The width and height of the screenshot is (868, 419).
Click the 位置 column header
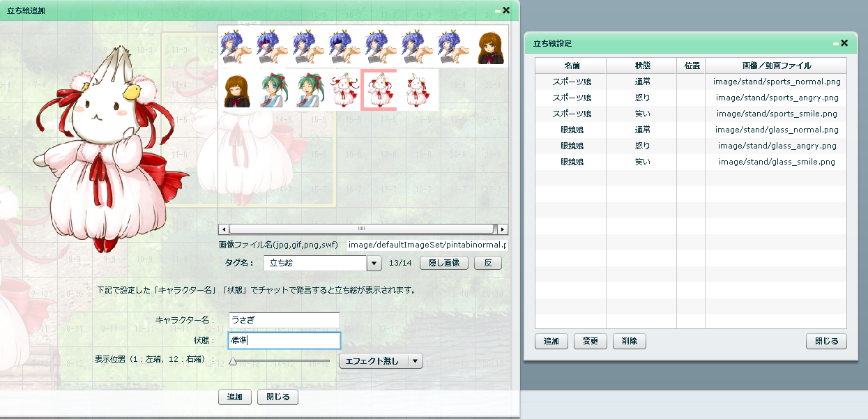point(692,66)
